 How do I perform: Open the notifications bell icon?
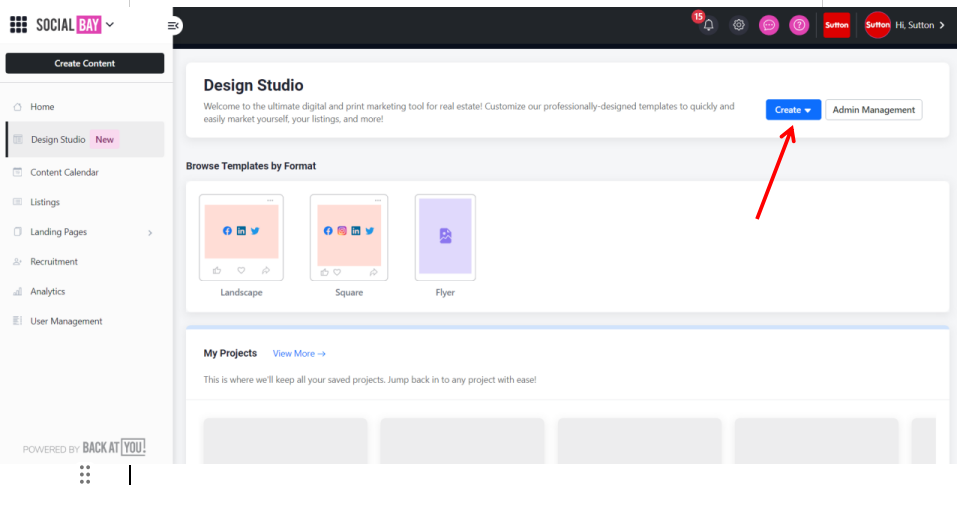(708, 25)
